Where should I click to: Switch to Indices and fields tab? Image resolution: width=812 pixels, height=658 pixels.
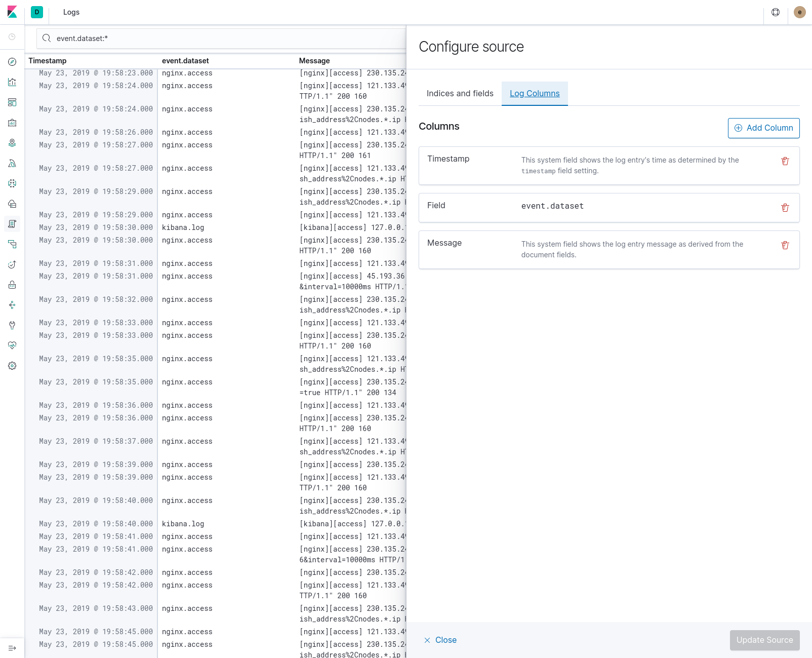coord(460,94)
